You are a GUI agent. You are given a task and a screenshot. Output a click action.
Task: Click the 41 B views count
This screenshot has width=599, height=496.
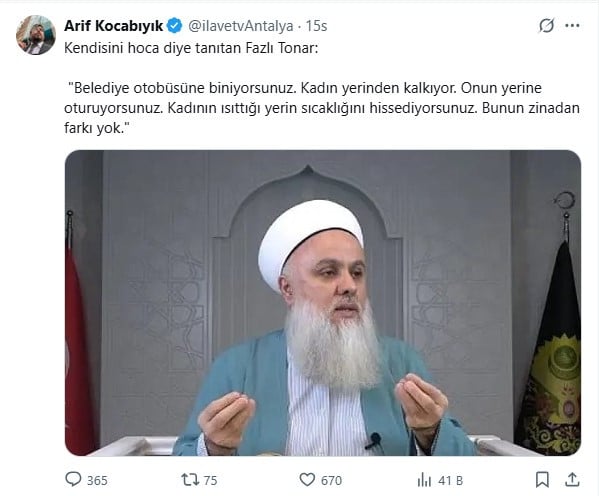[x=450, y=480]
